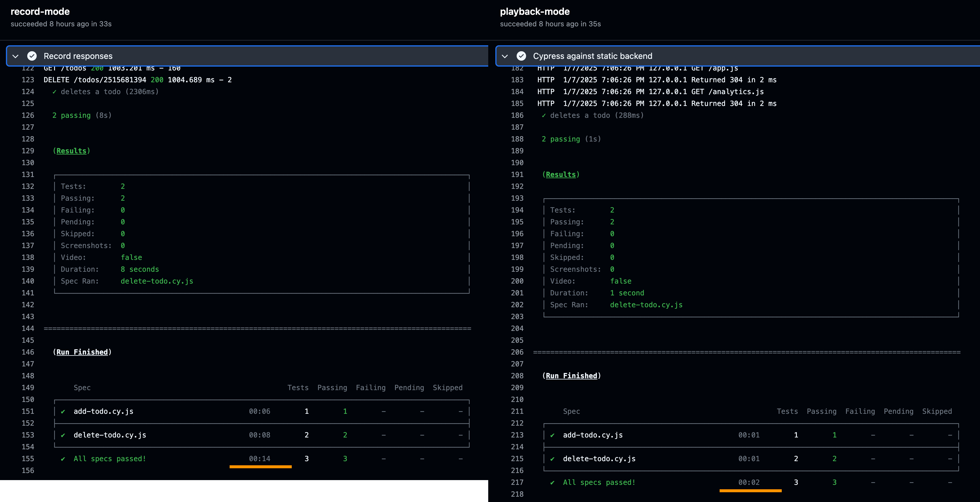Click add-todo.cy.js row in record-mode summary
Viewport: 980px width, 502px height.
click(x=262, y=411)
